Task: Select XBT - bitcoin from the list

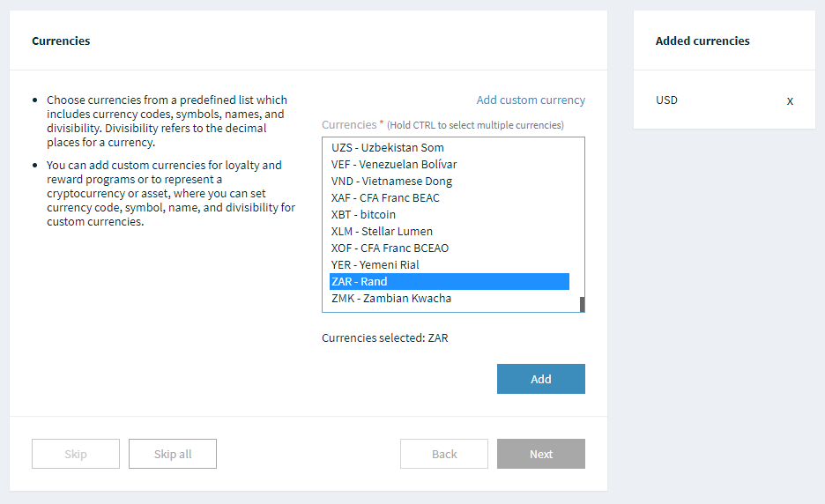Action: tap(363, 215)
